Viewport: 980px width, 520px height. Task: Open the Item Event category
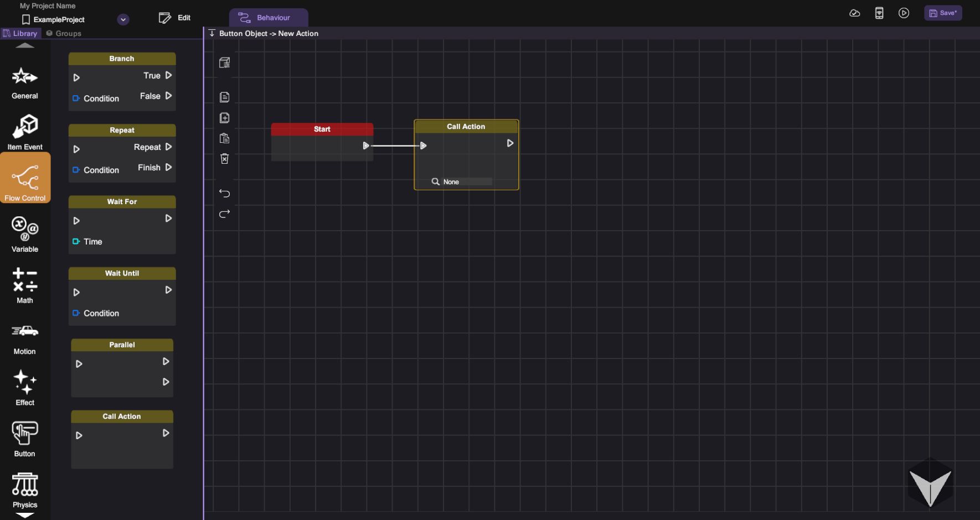[25, 132]
